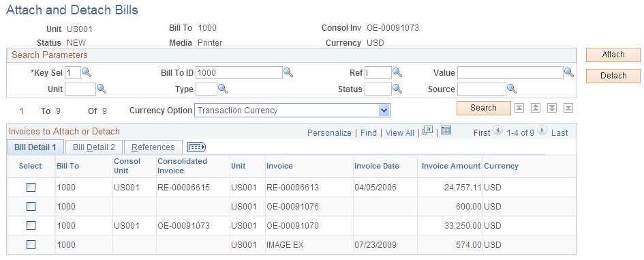Click invoice amount 600.00
The image size is (644, 260).
pyautogui.click(x=469, y=207)
